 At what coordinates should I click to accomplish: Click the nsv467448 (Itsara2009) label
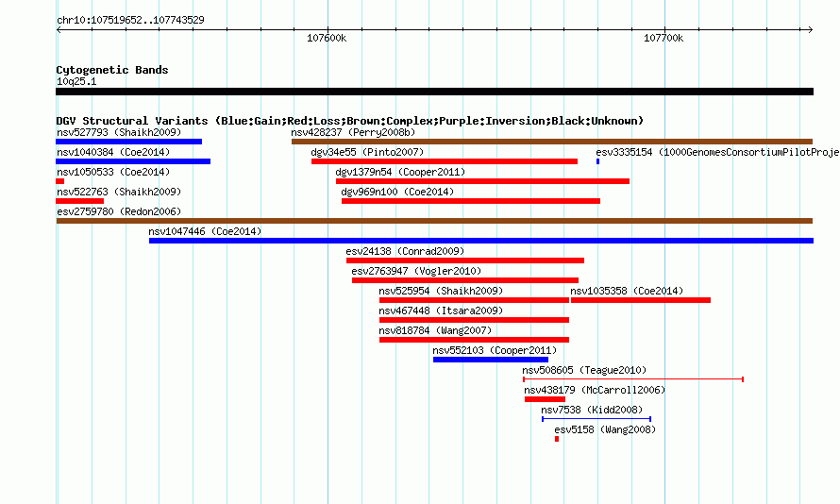point(441,311)
